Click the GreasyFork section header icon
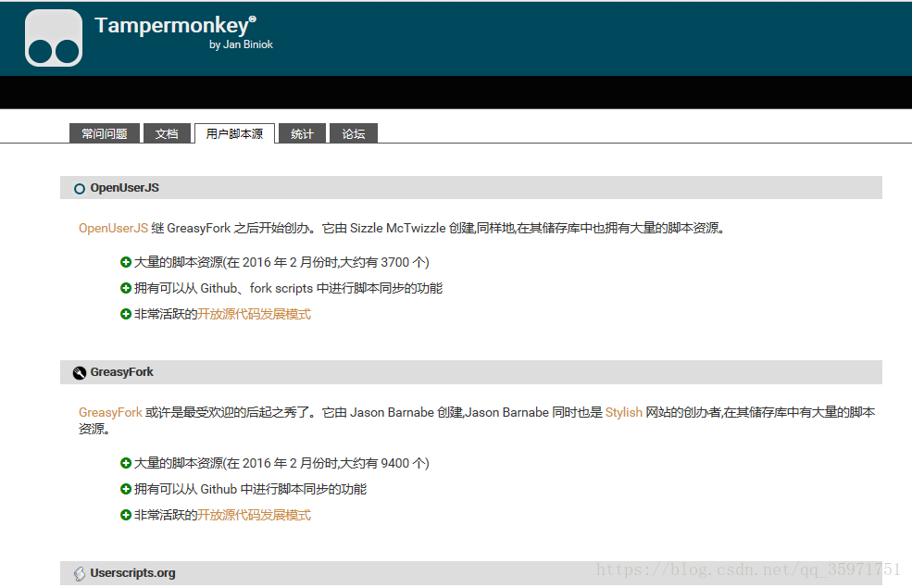This screenshot has height=588, width=912. [x=80, y=373]
